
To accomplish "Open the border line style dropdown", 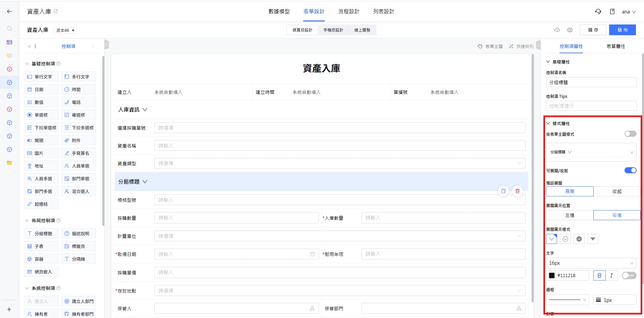I will (568, 300).
